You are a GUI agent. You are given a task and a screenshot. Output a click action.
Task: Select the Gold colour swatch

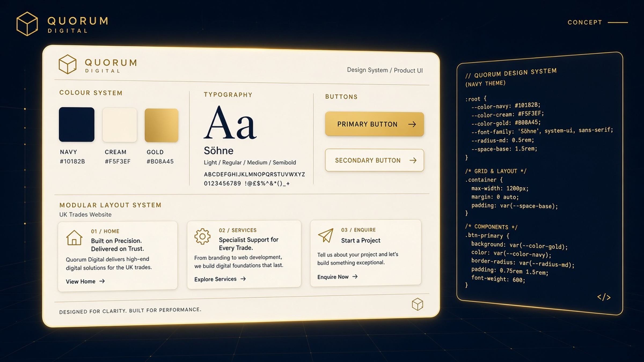coord(162,125)
